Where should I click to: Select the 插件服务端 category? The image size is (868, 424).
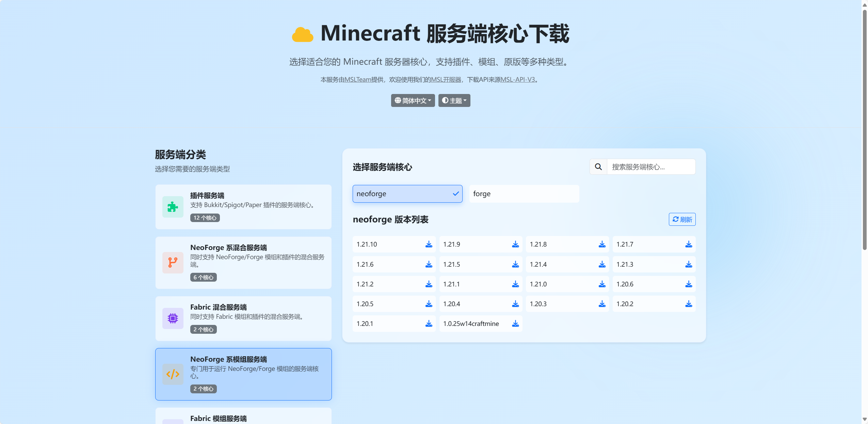coord(243,207)
